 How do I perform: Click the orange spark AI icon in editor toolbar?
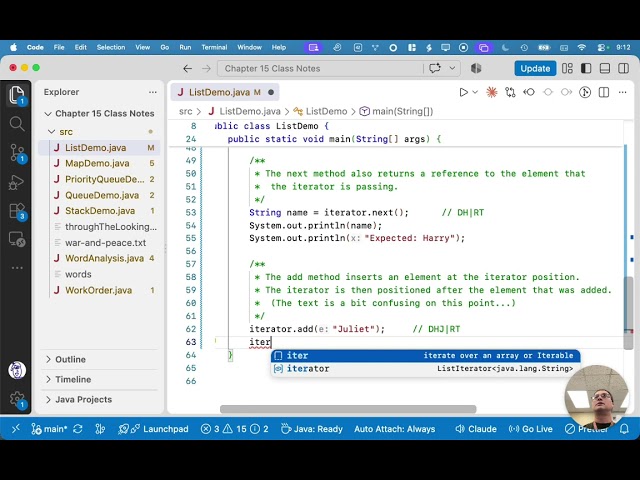click(x=491, y=92)
